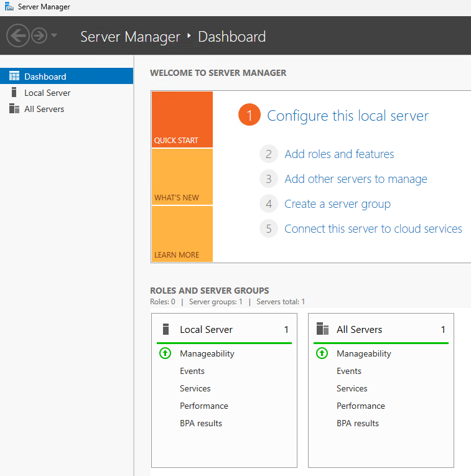Click the 'Server groups: 1' summary text
471x476 pixels.
[216, 302]
